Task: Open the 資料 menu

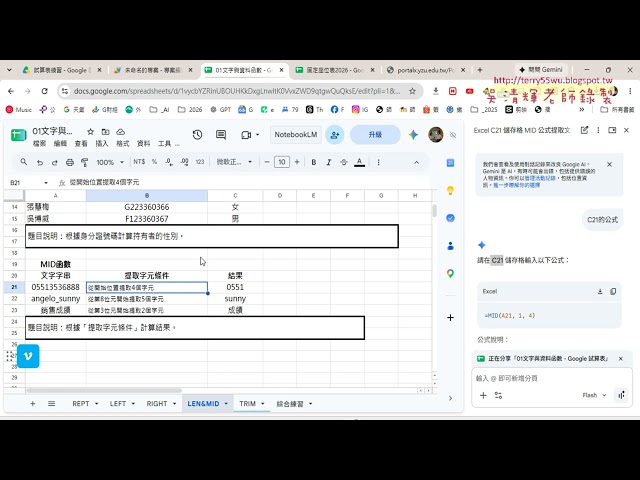Action: [x=143, y=144]
